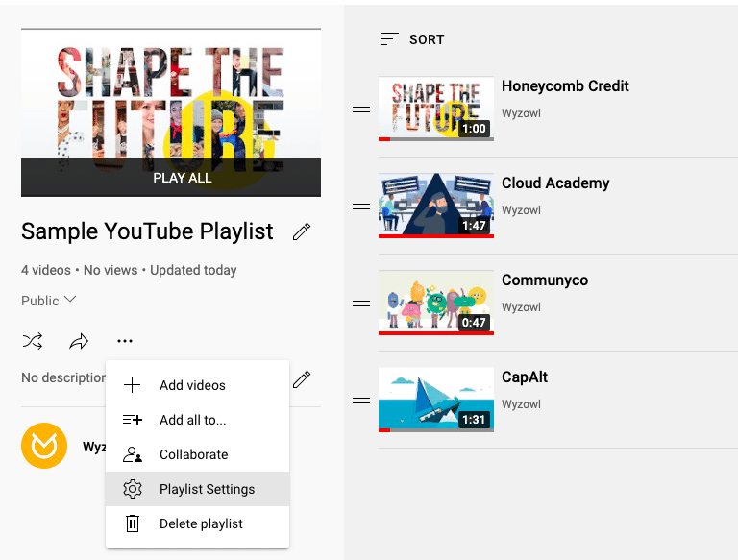The height and width of the screenshot is (560, 738).
Task: Choose Delete playlist menu entry
Action: coord(198,523)
